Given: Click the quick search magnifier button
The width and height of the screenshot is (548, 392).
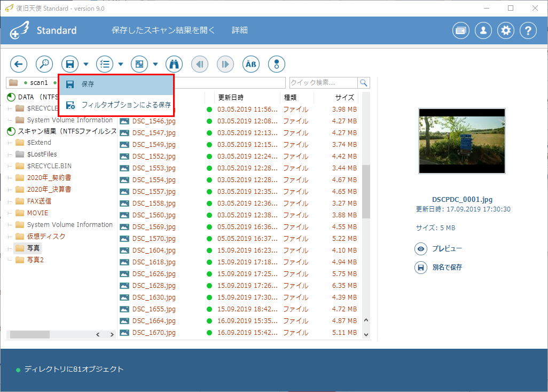Looking at the screenshot, I should 364,83.
